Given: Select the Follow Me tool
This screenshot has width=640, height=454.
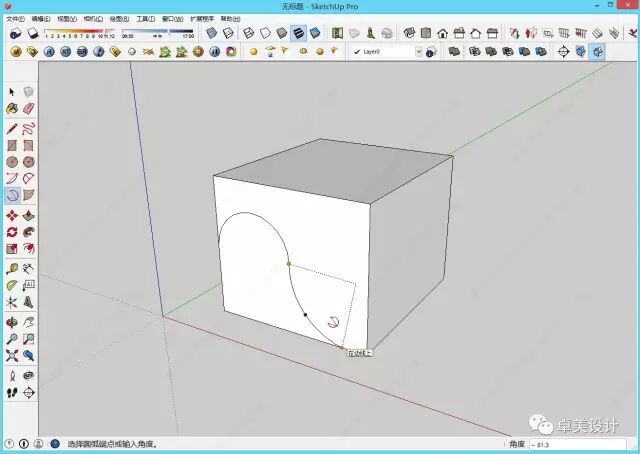Looking at the screenshot, I should pos(28,232).
